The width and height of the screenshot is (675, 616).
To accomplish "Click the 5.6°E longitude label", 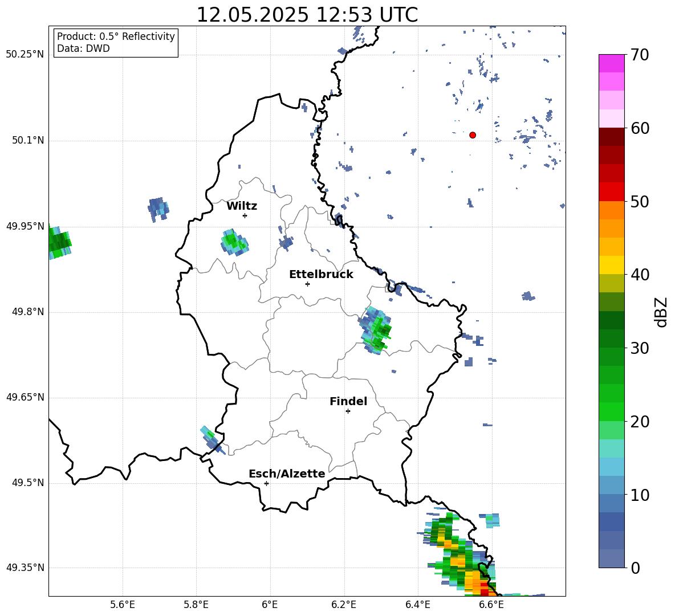I will [123, 605].
